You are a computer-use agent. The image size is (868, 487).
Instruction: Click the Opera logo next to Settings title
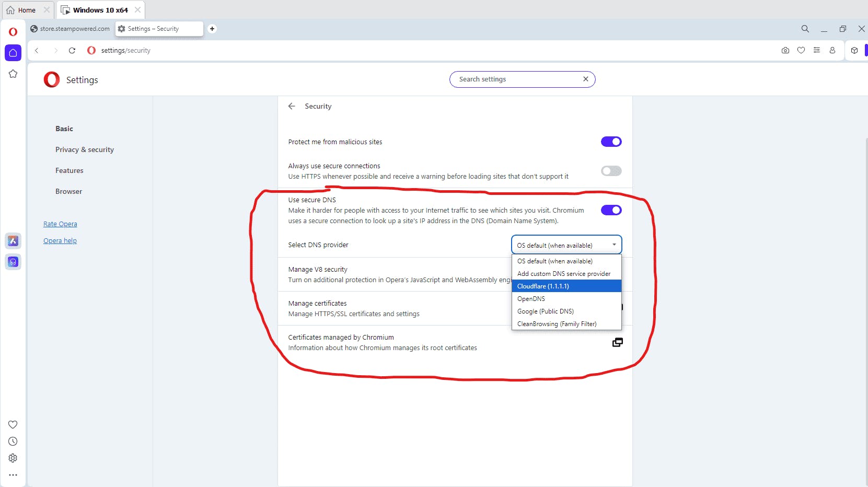(x=52, y=79)
